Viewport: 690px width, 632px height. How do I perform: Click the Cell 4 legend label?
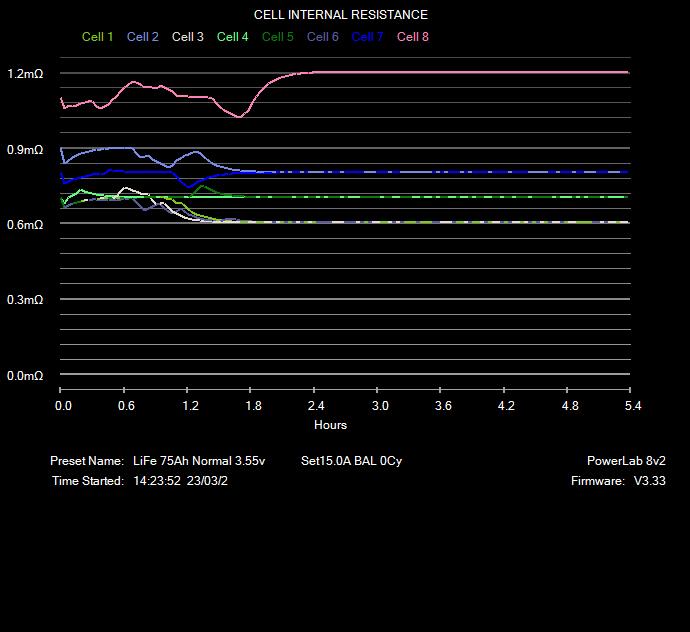pos(232,37)
